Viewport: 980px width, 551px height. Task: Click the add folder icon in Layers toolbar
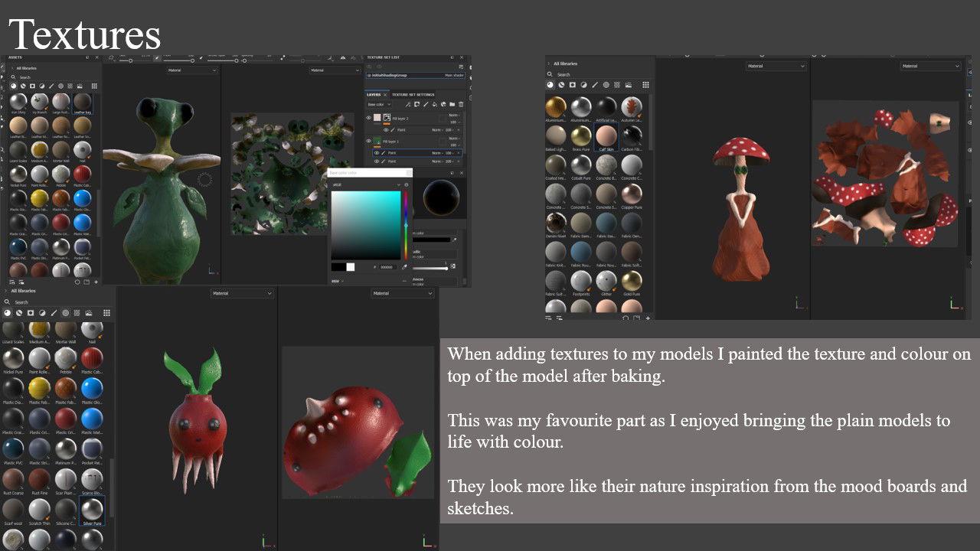[x=452, y=104]
